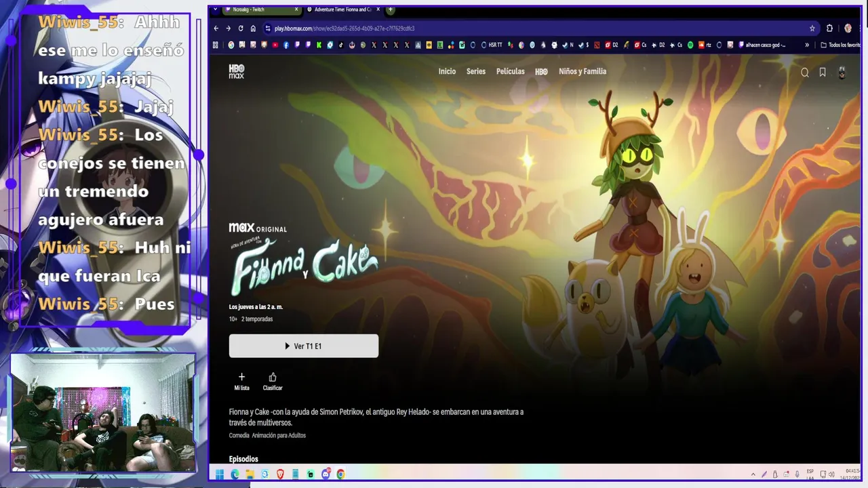Click the Fionna y Cake title logo
Screen dimensions: 868x488
(303, 267)
